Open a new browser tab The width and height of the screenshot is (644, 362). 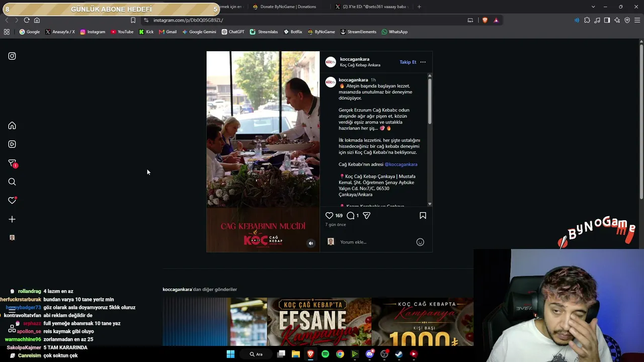pos(419,7)
